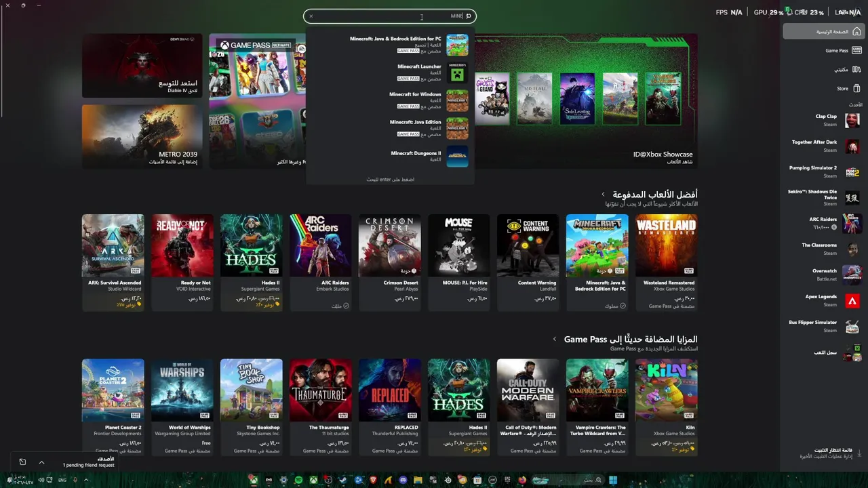Open Firefox from the taskbar
Image resolution: width=868 pixels, height=488 pixels.
coord(522,481)
